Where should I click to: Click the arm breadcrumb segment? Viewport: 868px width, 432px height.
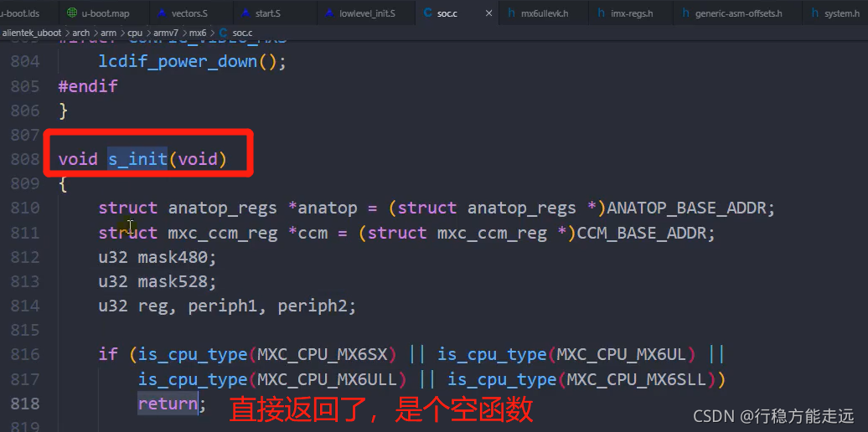[x=109, y=33]
